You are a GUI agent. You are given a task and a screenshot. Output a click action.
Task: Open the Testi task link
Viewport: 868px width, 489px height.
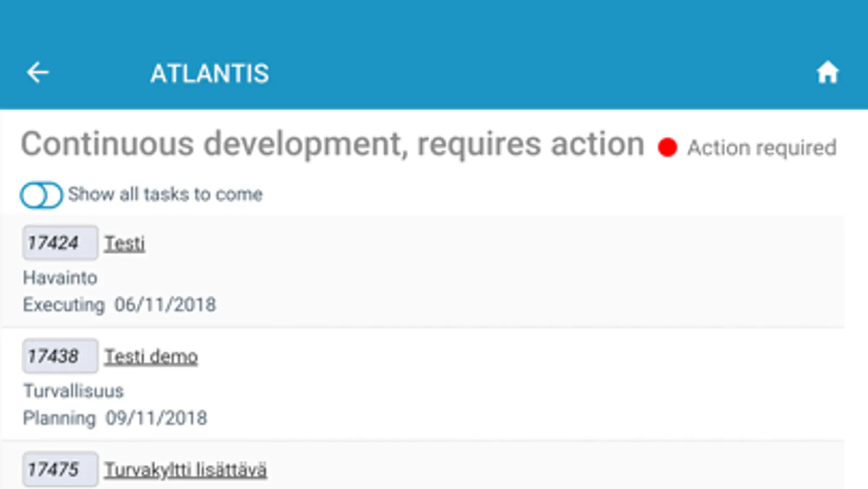(125, 243)
